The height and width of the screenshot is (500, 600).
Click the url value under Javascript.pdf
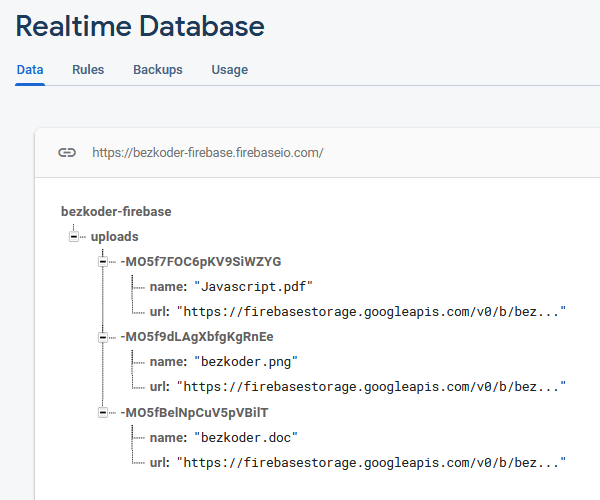(371, 312)
